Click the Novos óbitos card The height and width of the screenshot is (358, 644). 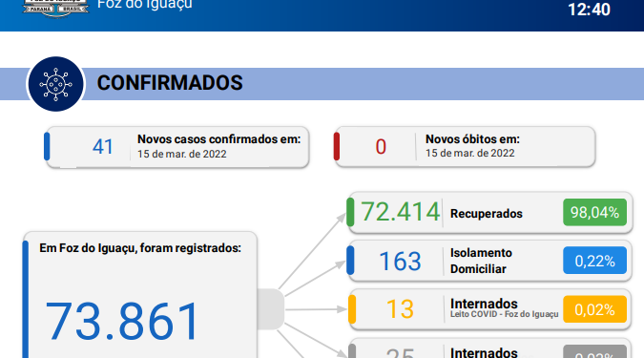tap(465, 147)
